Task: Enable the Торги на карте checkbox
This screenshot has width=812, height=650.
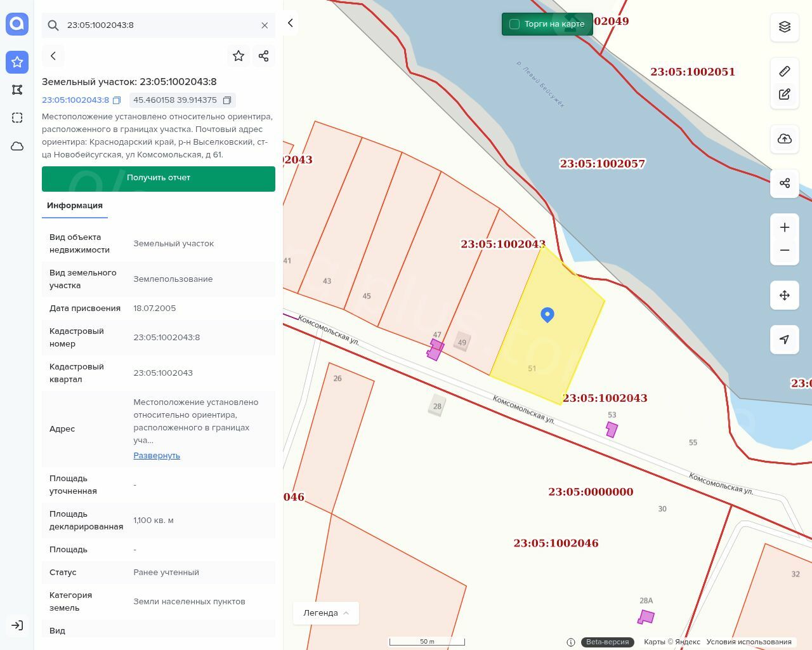Action: 514,24
